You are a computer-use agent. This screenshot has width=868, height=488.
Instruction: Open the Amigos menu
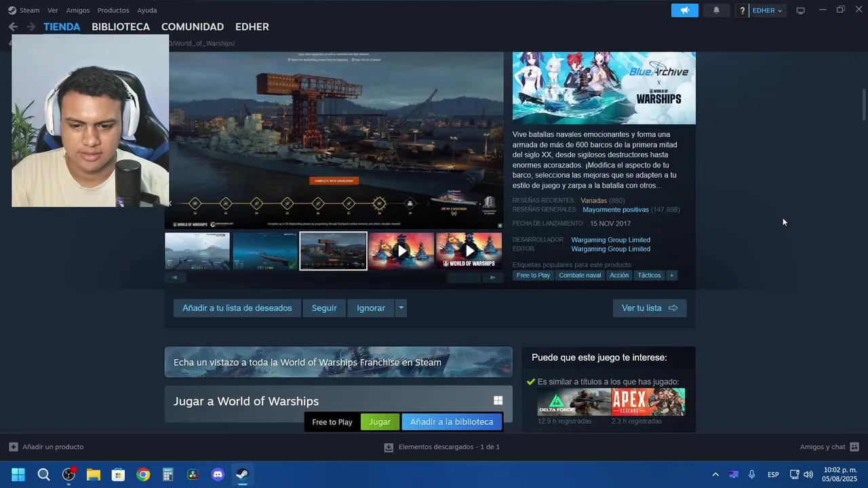78,10
